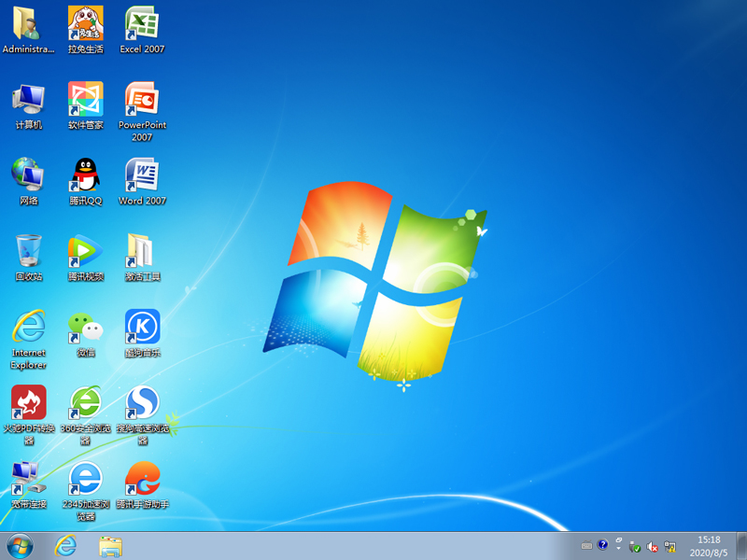
Task: Launch Word 2007
Action: point(142,177)
